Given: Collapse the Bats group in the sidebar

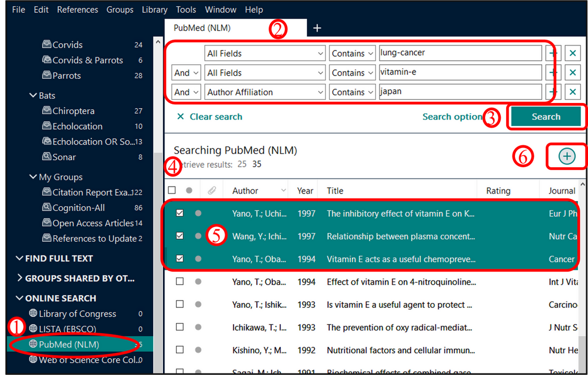Looking at the screenshot, I should pyautogui.click(x=32, y=95).
